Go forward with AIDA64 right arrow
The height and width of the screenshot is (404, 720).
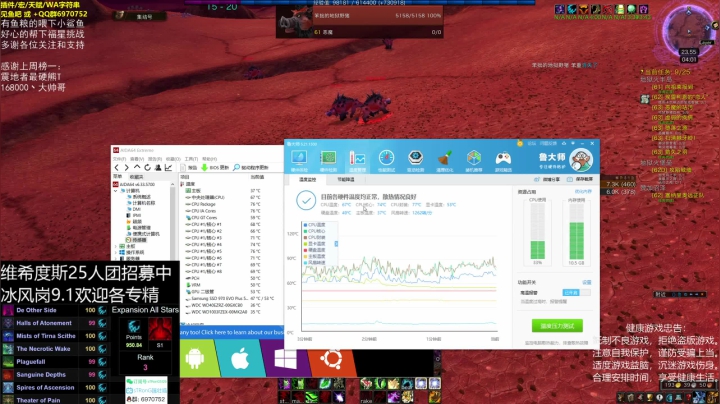click(127, 168)
